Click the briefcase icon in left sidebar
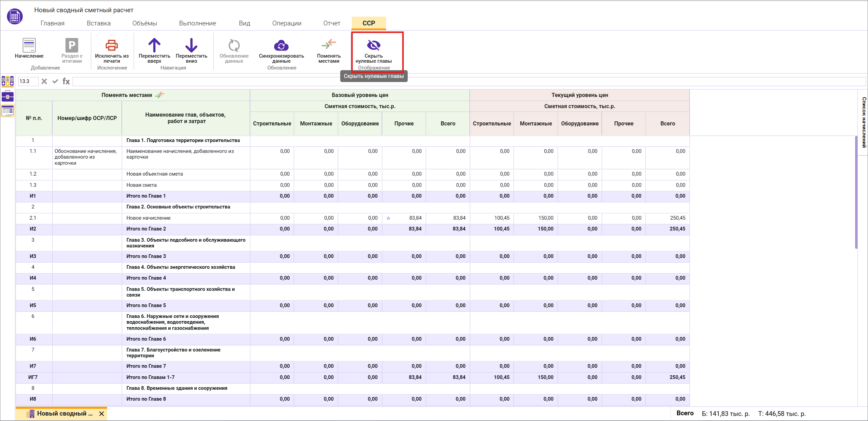Screen dimensions: 868x421 [x=7, y=96]
